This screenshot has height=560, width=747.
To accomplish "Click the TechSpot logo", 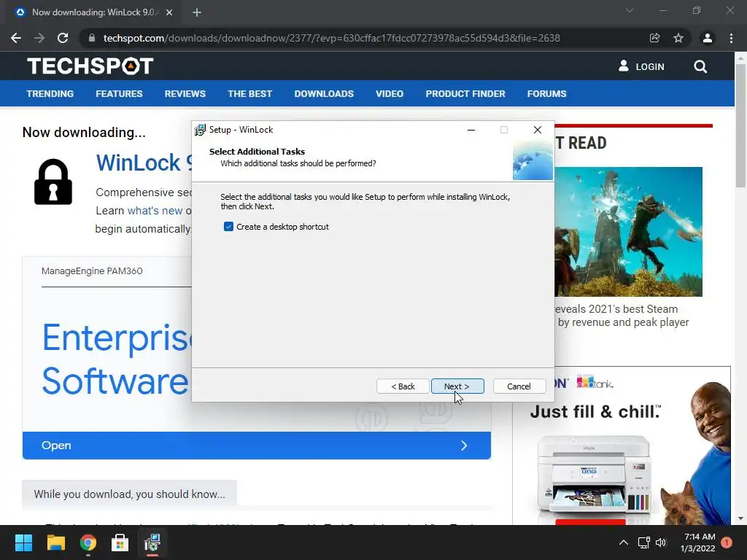I will pos(90,66).
